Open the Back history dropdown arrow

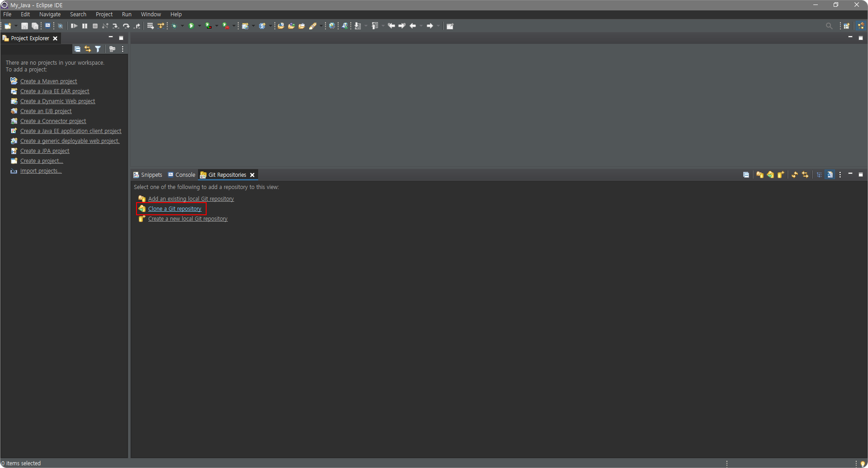[x=421, y=26]
